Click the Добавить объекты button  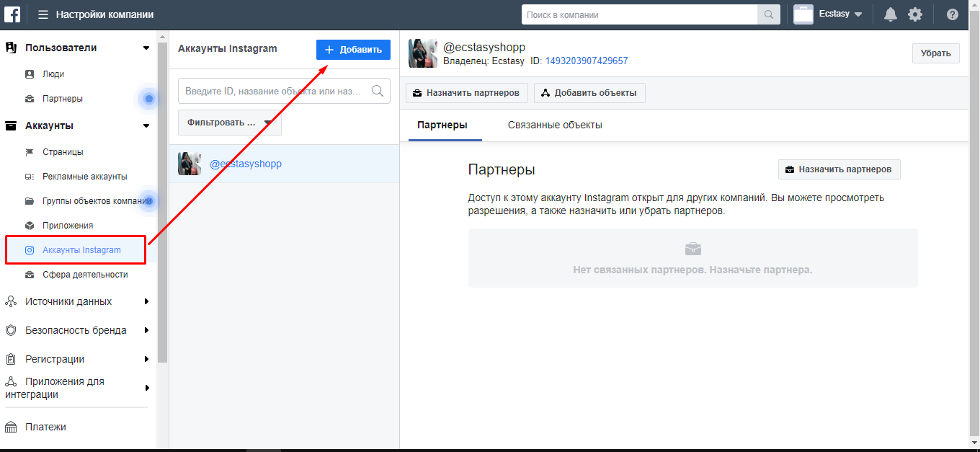(589, 93)
